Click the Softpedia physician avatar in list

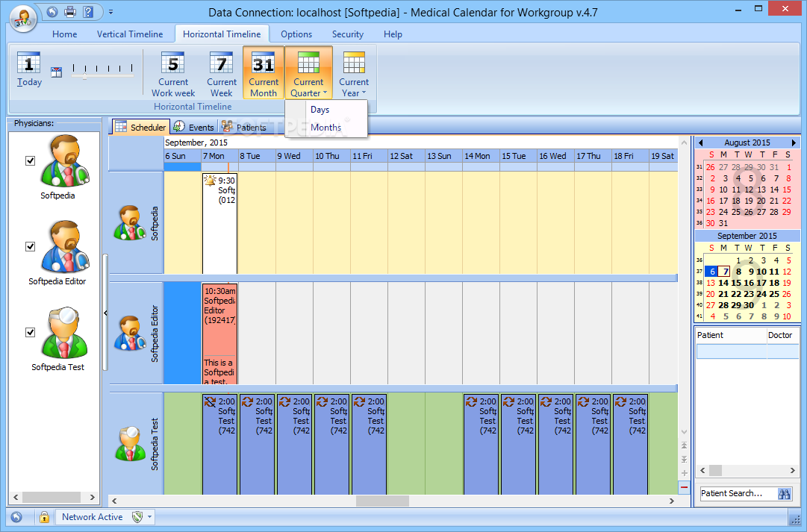[64, 160]
